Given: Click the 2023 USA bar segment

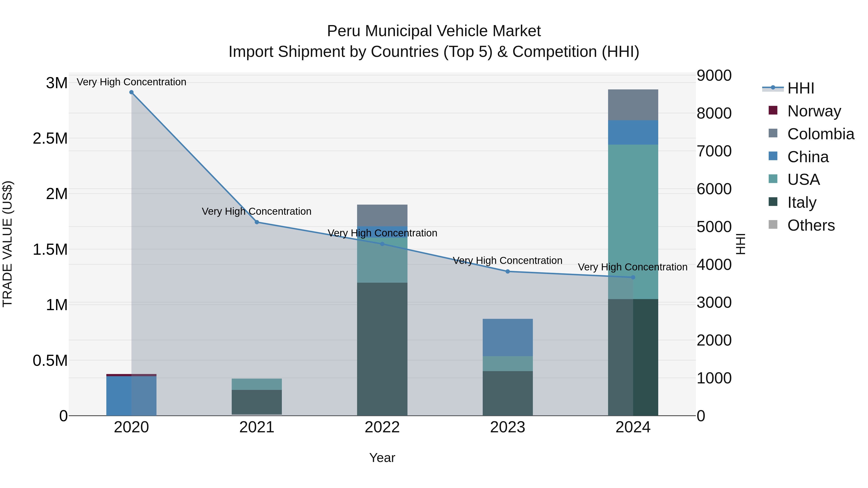Looking at the screenshot, I should [508, 364].
